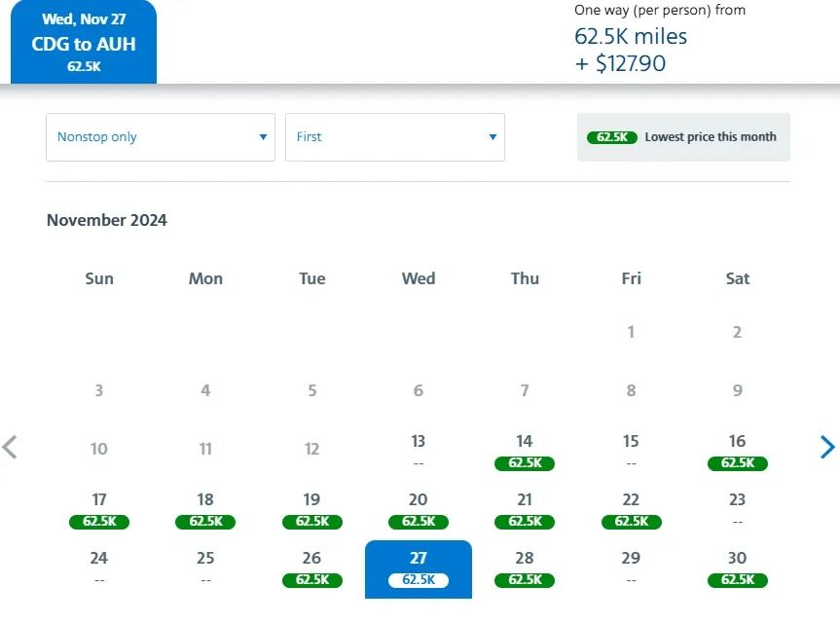
Task: Select November 15 date cell
Action: [x=631, y=451]
